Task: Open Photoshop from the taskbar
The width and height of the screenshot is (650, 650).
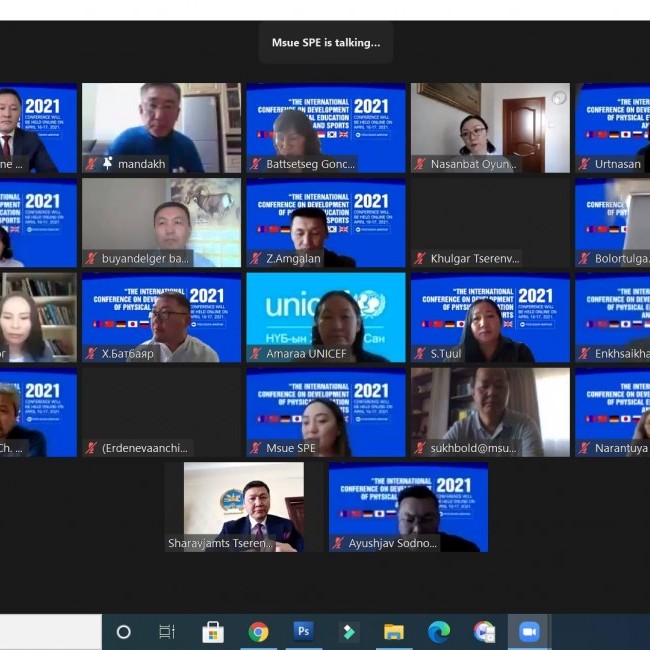Action: point(303,632)
